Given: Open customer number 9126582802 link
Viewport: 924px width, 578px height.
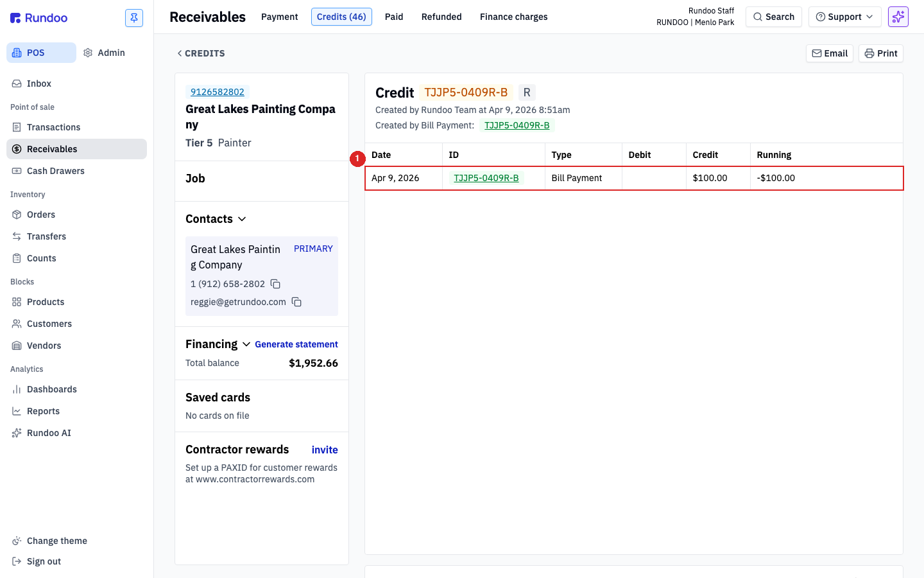Looking at the screenshot, I should (x=218, y=92).
